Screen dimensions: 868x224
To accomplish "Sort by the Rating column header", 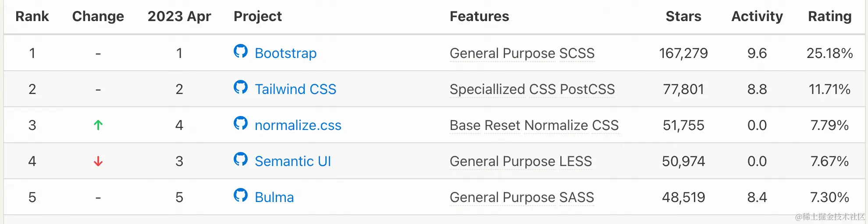I will coord(829,16).
